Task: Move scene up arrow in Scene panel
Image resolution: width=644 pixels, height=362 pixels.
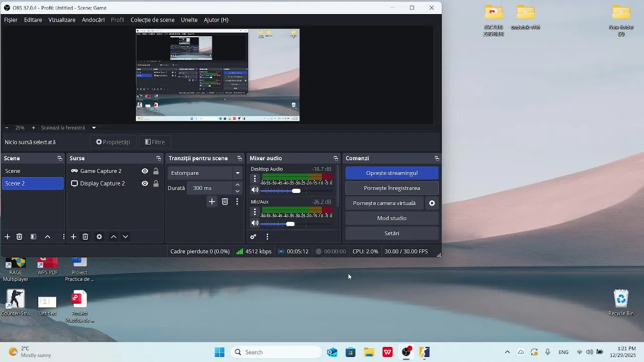Action: (x=48, y=237)
